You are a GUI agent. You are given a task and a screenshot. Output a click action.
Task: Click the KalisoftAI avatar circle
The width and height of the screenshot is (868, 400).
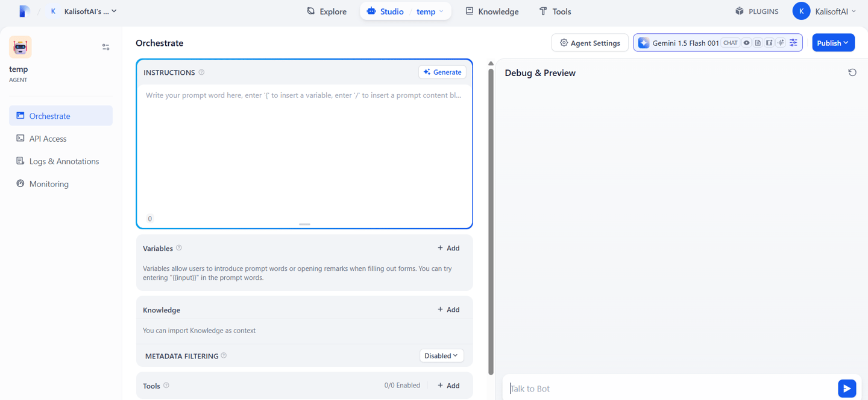801,11
